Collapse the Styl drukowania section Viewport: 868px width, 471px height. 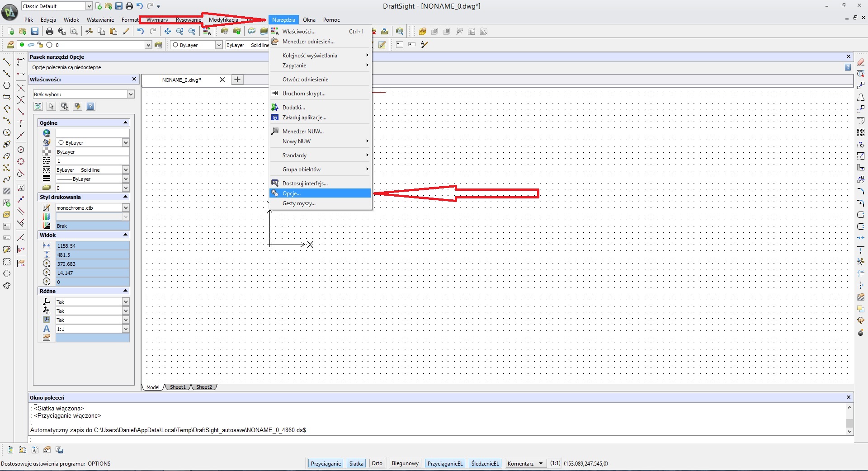point(126,197)
